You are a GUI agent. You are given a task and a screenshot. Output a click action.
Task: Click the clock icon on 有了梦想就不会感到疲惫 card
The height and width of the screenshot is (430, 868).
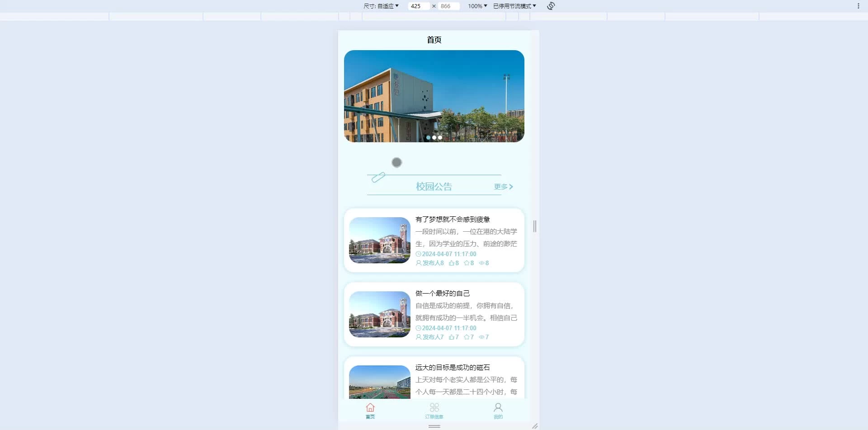[418, 254]
